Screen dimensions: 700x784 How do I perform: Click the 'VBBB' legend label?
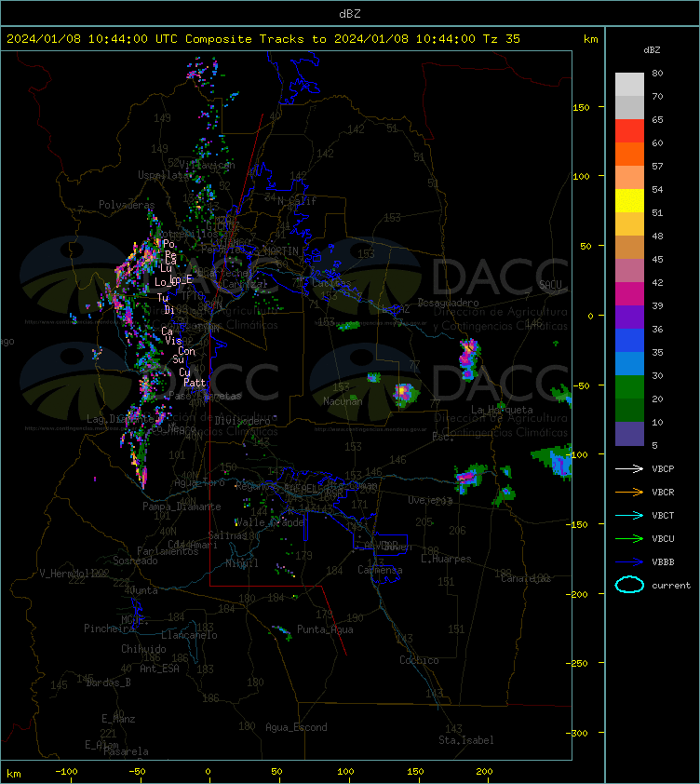pos(663,562)
